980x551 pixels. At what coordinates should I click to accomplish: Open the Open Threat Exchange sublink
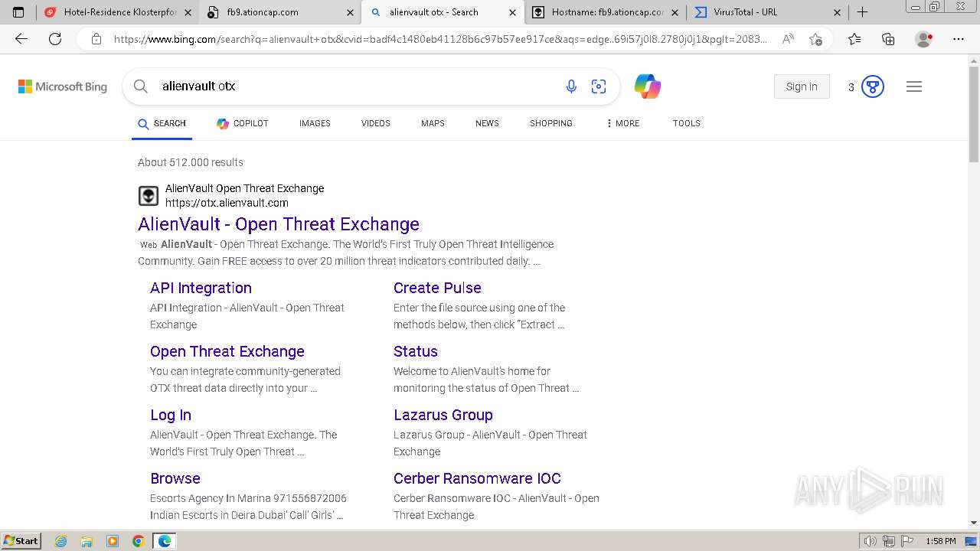(x=227, y=351)
